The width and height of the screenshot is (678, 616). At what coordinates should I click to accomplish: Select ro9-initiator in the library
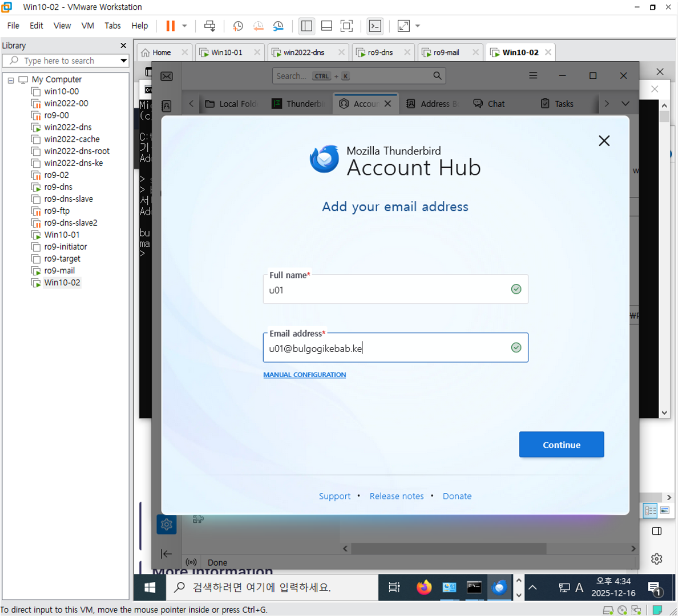pyautogui.click(x=65, y=247)
